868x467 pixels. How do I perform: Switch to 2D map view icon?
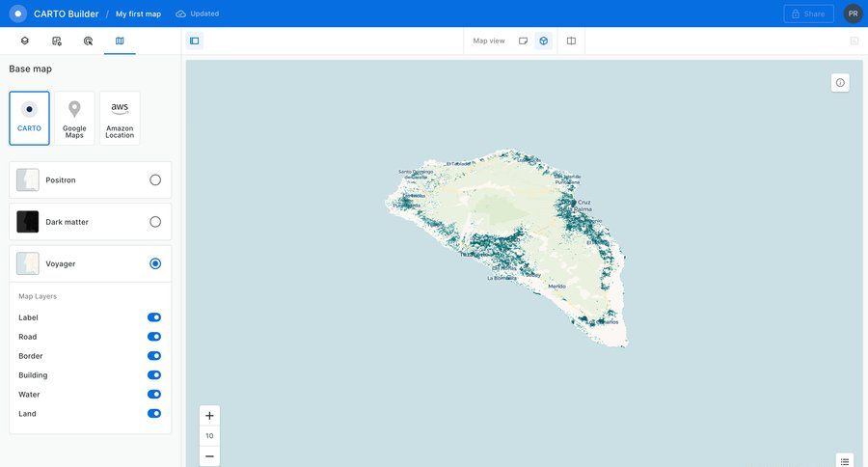click(523, 41)
